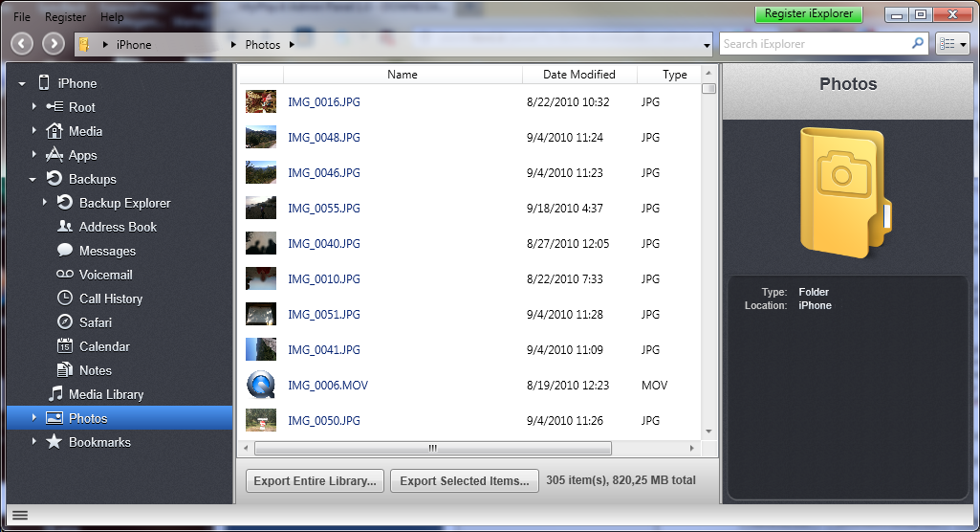This screenshot has height=532, width=980.
Task: Go back with the left arrow button
Action: [22, 43]
